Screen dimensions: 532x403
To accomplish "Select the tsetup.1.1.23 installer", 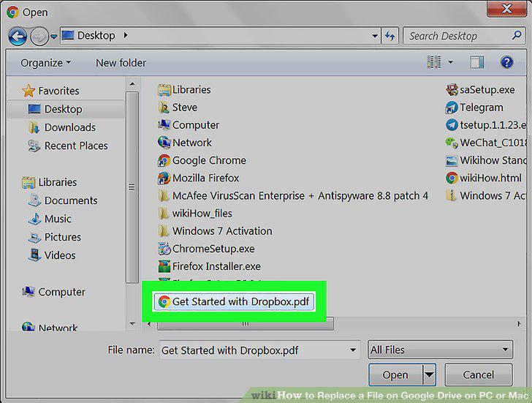I will pos(485,125).
